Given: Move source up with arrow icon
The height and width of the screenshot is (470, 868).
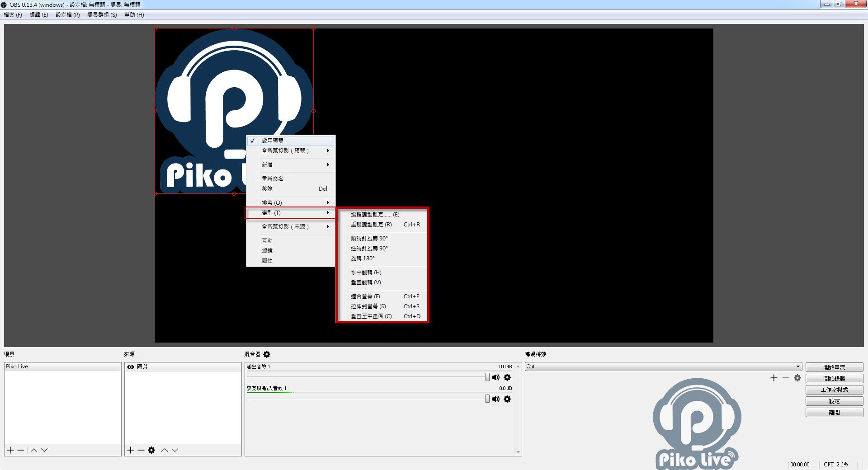Looking at the screenshot, I should pyautogui.click(x=165, y=450).
